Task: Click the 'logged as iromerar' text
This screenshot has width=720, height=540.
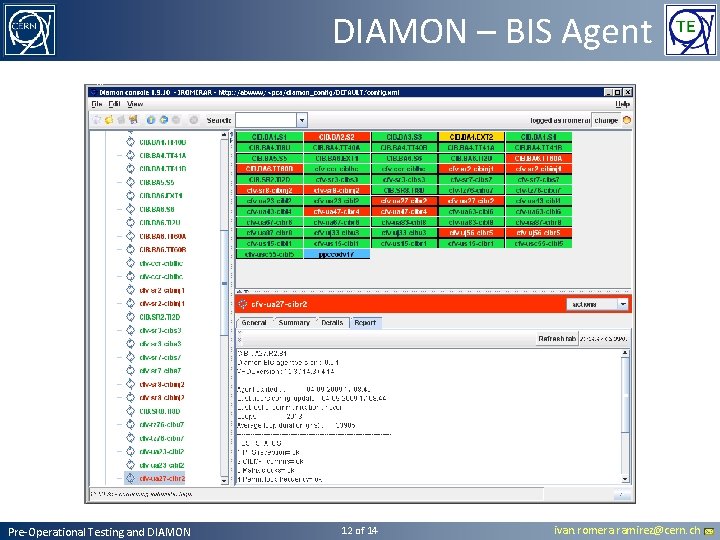Action: [560, 120]
